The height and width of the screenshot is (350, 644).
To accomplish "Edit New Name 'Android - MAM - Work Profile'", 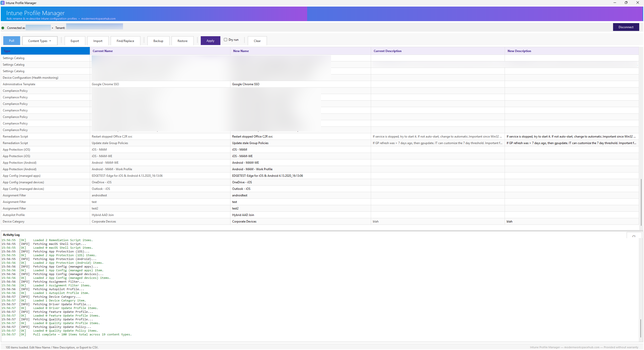I will point(301,169).
